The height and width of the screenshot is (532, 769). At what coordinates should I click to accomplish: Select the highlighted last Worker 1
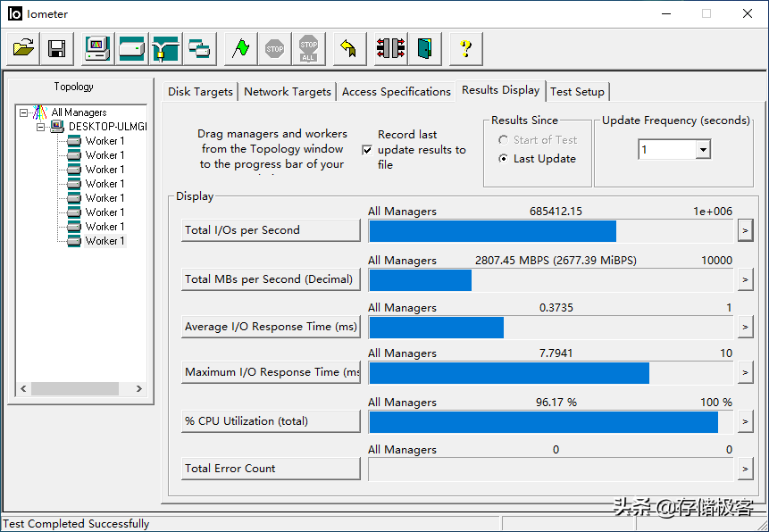point(105,241)
